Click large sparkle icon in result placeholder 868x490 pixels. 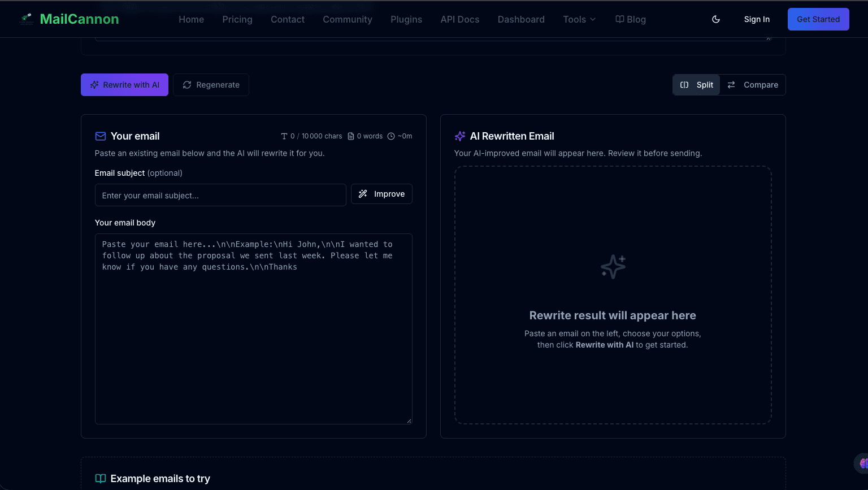613,267
